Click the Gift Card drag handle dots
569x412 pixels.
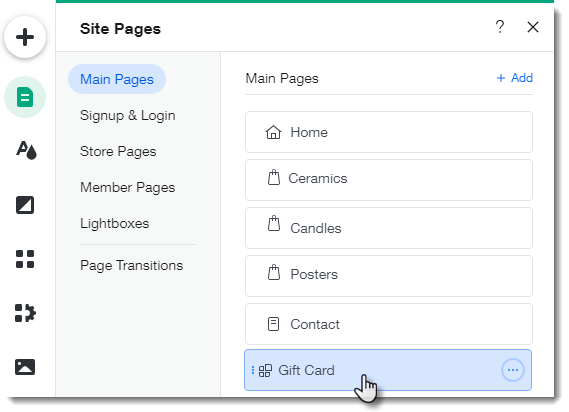pyautogui.click(x=253, y=370)
